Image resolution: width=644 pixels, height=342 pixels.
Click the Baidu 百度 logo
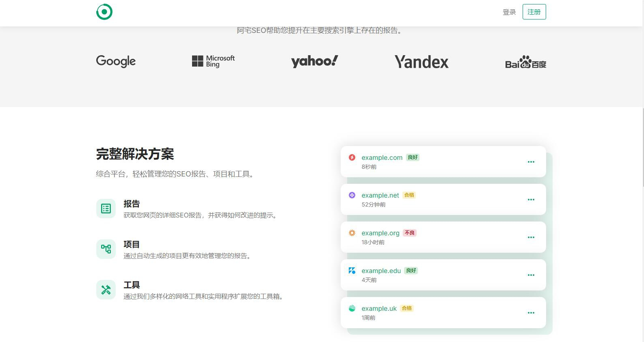coord(525,62)
